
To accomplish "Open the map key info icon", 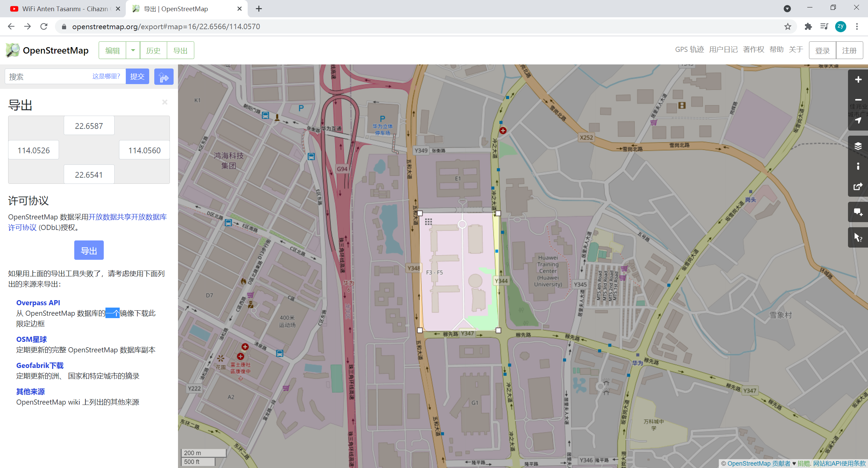I will pos(858,166).
